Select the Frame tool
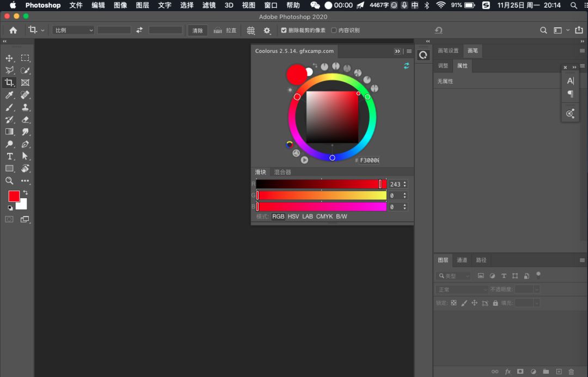The width and height of the screenshot is (588, 377). (25, 83)
